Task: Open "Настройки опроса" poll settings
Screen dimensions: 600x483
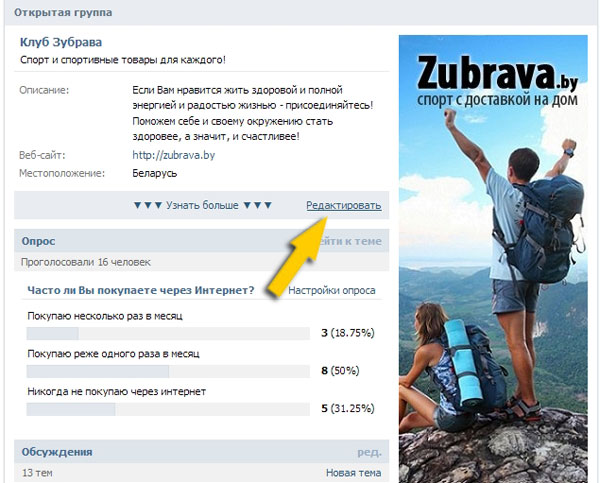Action: [332, 291]
